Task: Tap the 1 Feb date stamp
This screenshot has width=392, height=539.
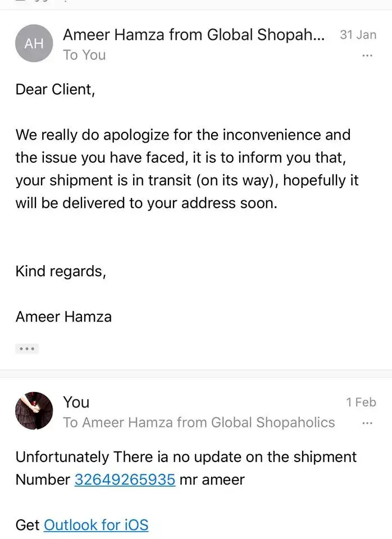Action: coord(361,402)
